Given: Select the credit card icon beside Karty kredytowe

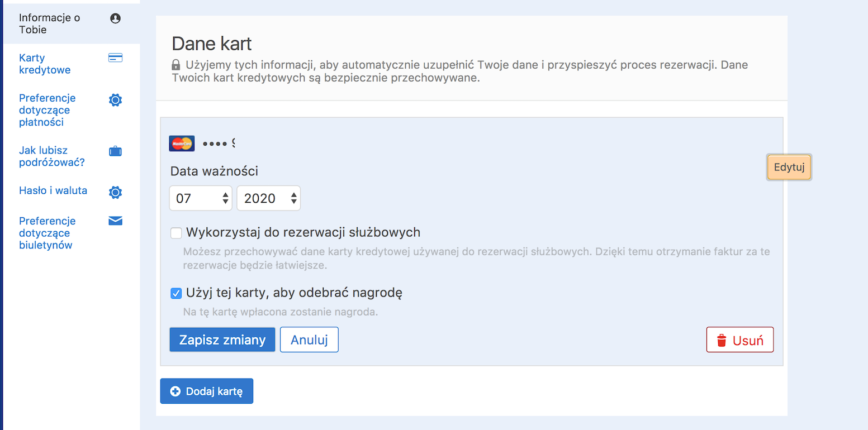Looking at the screenshot, I should [x=115, y=58].
